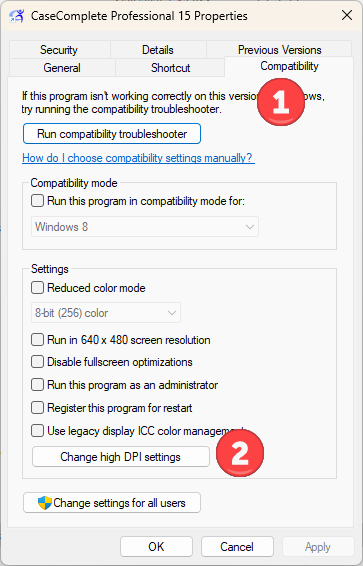Check Register this program for restart
Image resolution: width=363 pixels, height=566 pixels.
coord(37,408)
